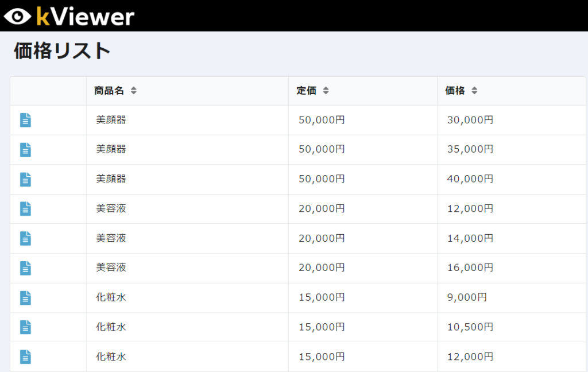Click 定価 50,000円 in the 35,000円 price row
588x372 pixels.
coord(322,149)
